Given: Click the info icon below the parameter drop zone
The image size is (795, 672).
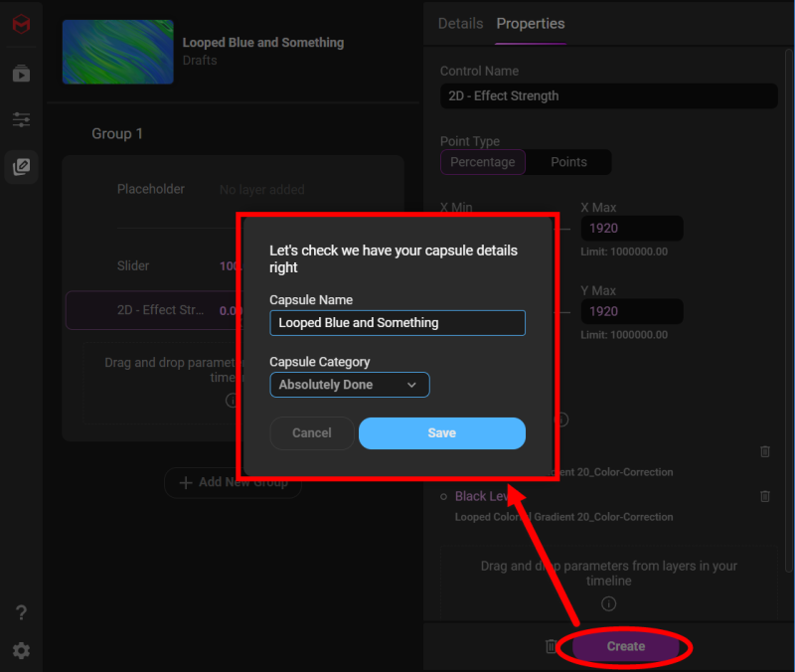Looking at the screenshot, I should [x=608, y=603].
